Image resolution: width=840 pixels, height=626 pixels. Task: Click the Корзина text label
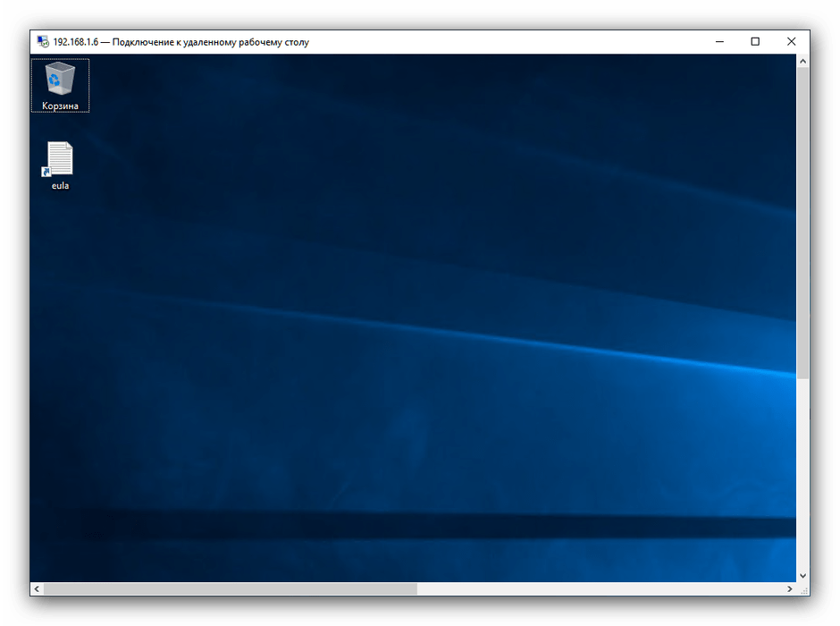pyautogui.click(x=60, y=106)
